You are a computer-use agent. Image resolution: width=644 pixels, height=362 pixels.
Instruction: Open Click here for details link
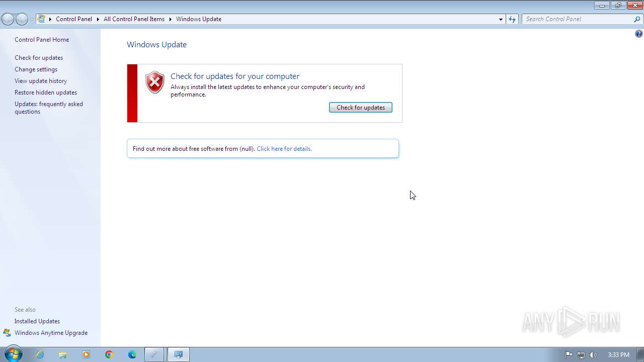click(284, 149)
